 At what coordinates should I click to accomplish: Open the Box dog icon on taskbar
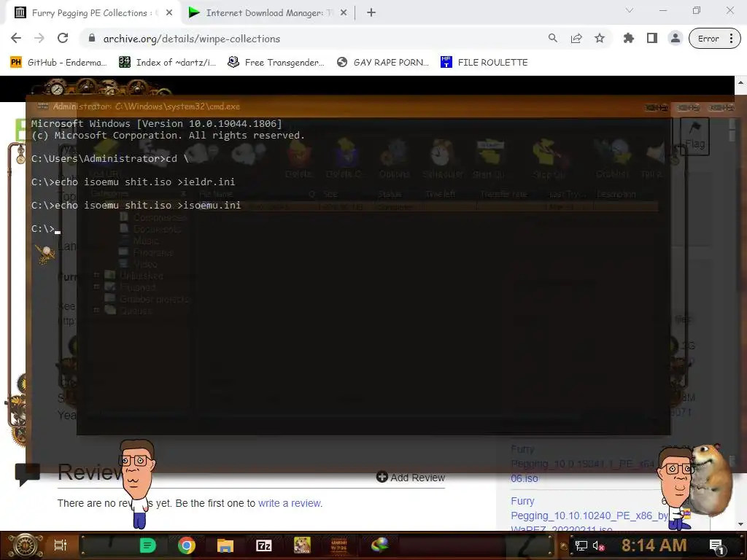302,545
